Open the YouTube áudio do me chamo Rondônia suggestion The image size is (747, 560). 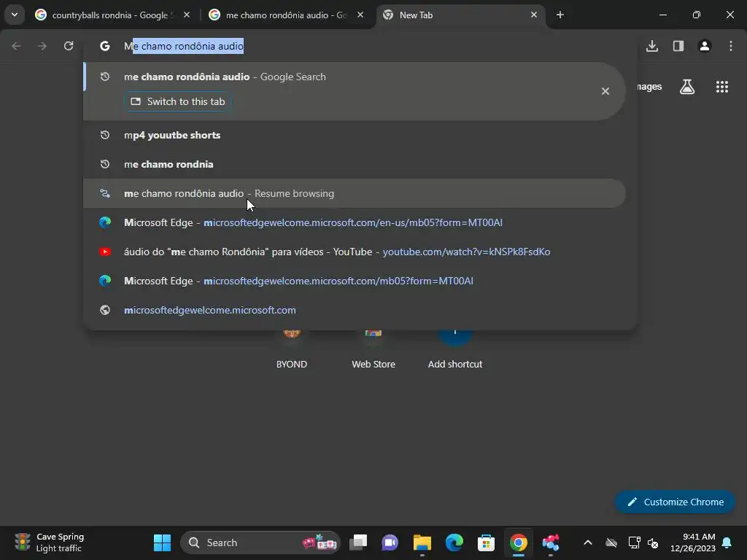click(x=355, y=252)
